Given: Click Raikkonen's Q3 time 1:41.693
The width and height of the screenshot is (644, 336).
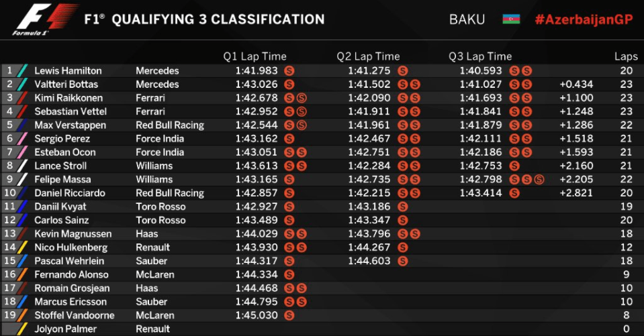Looking at the screenshot, I should pos(481,98).
